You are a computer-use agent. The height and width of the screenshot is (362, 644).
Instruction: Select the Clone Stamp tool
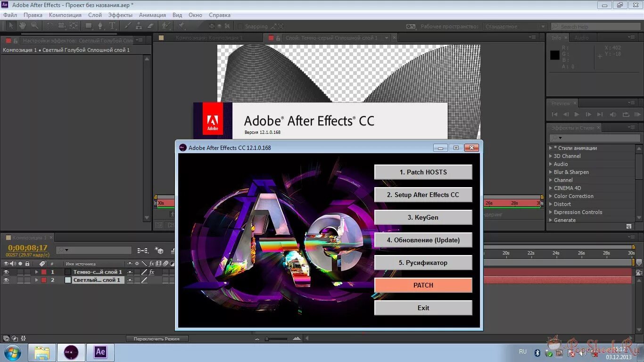tap(139, 26)
